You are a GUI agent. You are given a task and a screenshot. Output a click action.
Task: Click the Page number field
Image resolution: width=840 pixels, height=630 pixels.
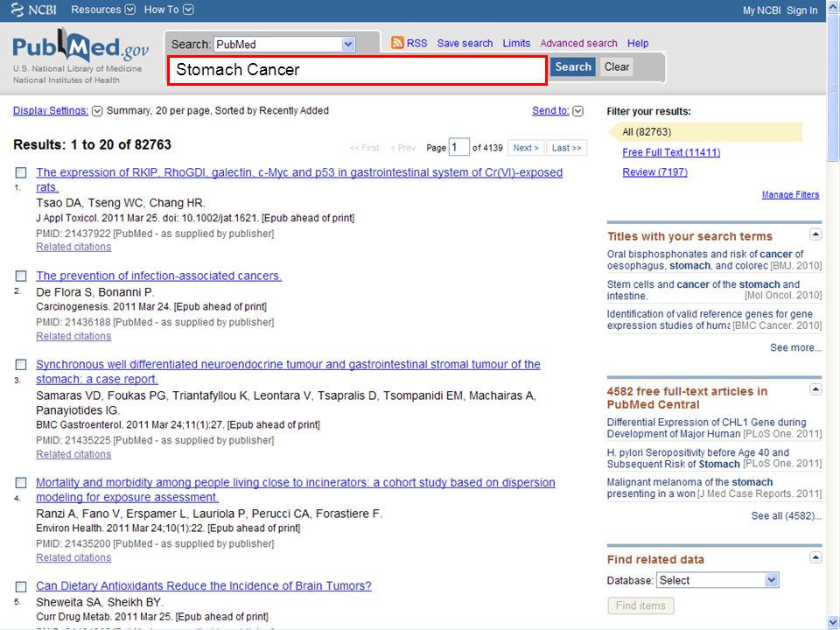point(459,147)
